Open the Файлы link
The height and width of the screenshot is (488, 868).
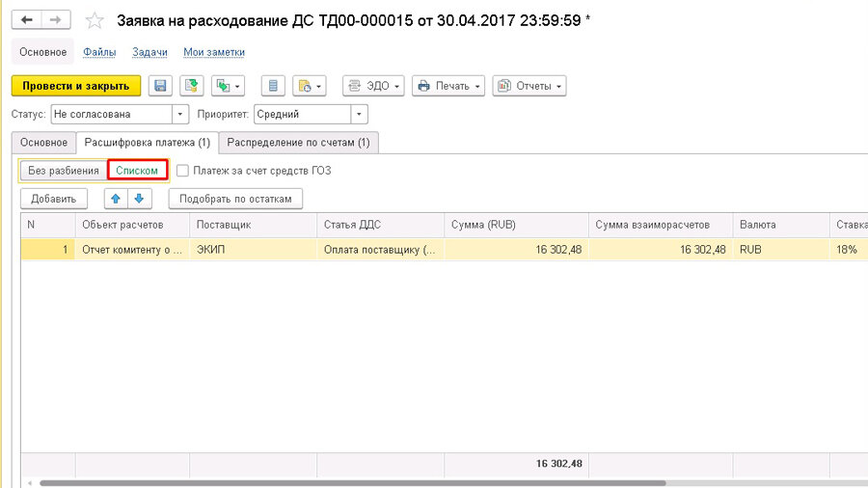(x=99, y=52)
